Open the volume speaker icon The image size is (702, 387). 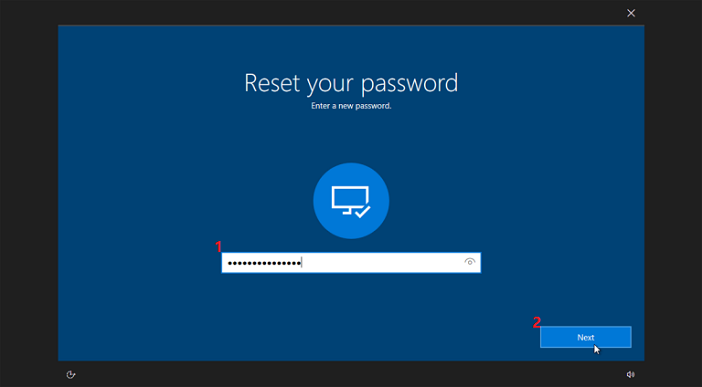631,374
